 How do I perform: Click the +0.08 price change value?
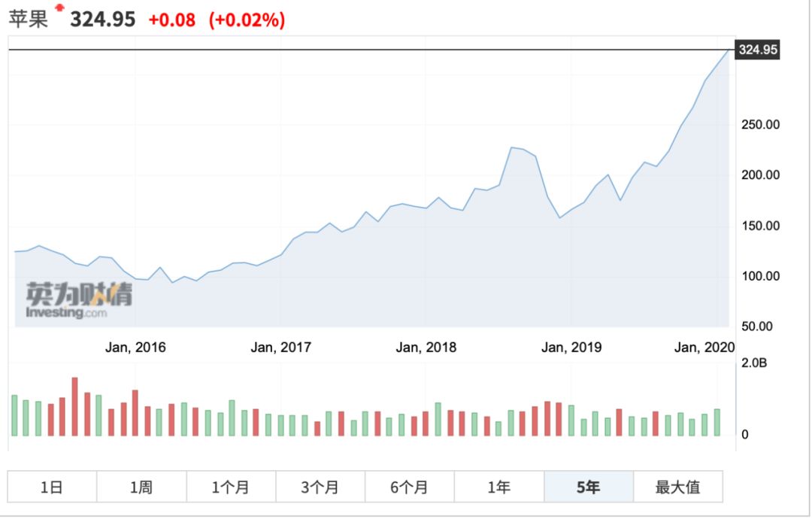pyautogui.click(x=172, y=20)
